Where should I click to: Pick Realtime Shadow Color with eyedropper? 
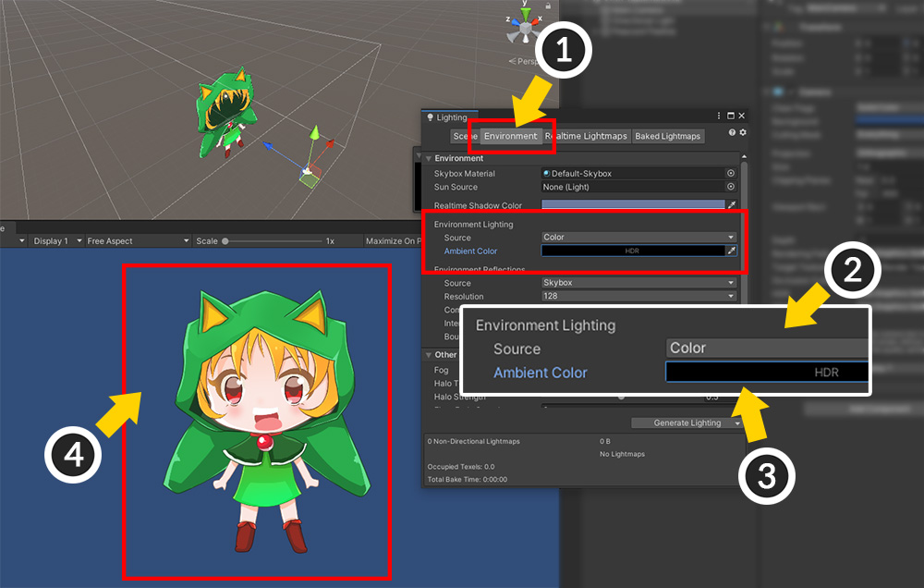click(731, 204)
